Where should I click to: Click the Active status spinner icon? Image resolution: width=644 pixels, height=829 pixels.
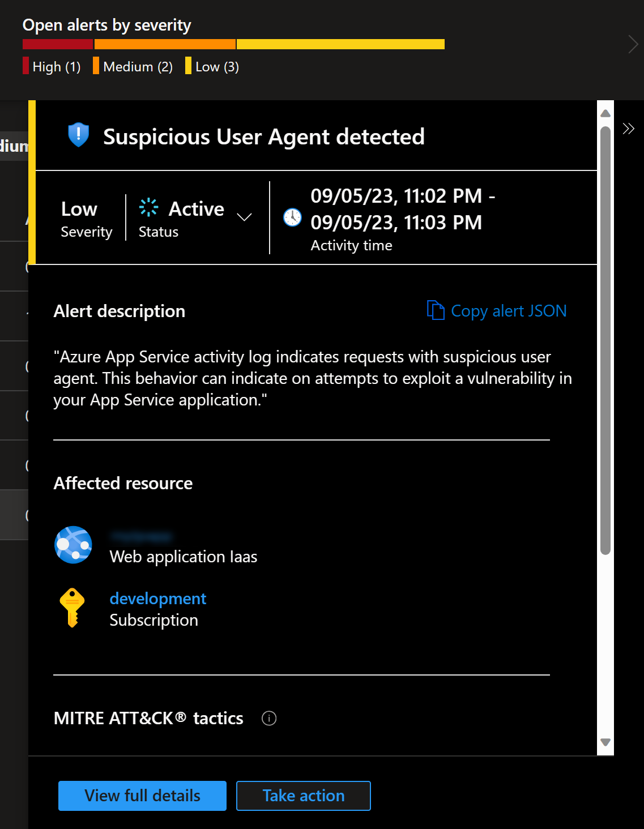tap(149, 207)
